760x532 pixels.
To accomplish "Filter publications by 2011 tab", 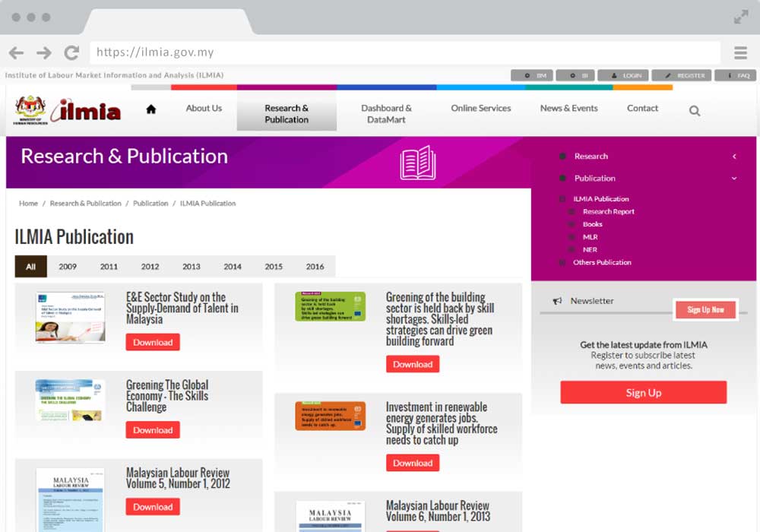I will (x=109, y=267).
